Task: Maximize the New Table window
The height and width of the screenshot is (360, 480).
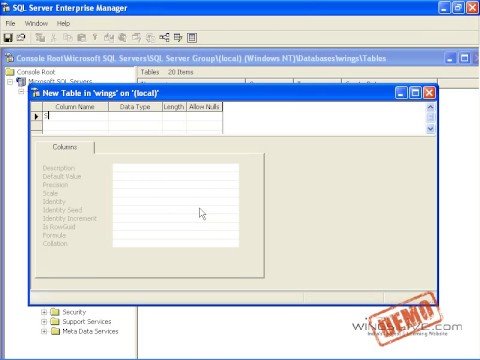Action: coord(415,93)
